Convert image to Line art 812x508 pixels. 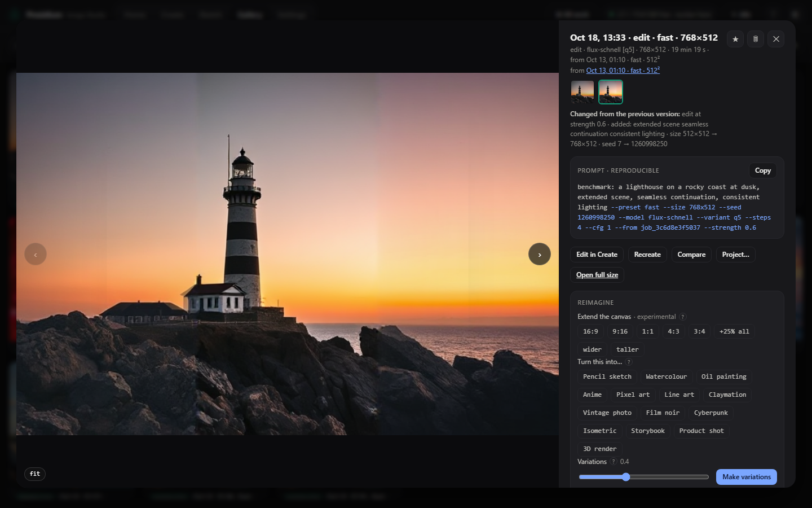click(679, 395)
